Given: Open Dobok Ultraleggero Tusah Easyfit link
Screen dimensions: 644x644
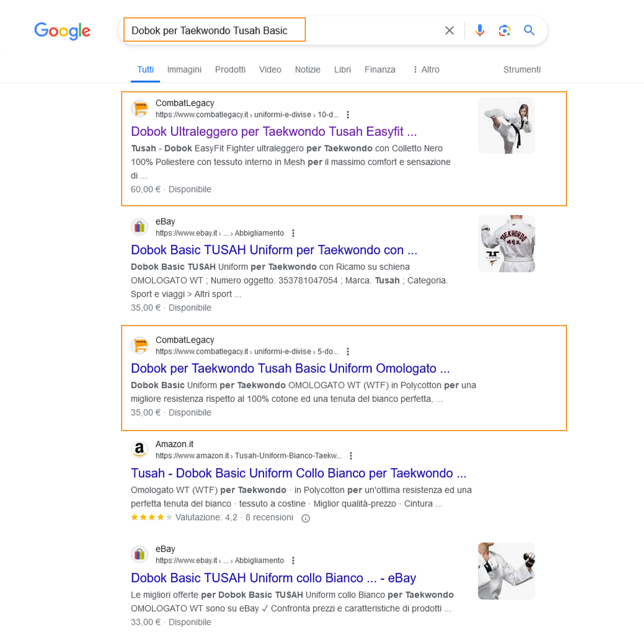Looking at the screenshot, I should pyautogui.click(x=274, y=131).
